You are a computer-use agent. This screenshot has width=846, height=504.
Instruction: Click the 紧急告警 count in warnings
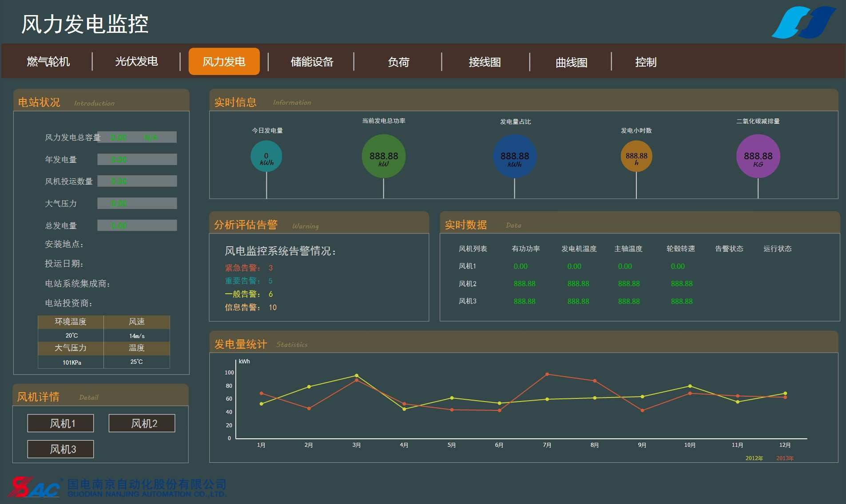pyautogui.click(x=270, y=268)
